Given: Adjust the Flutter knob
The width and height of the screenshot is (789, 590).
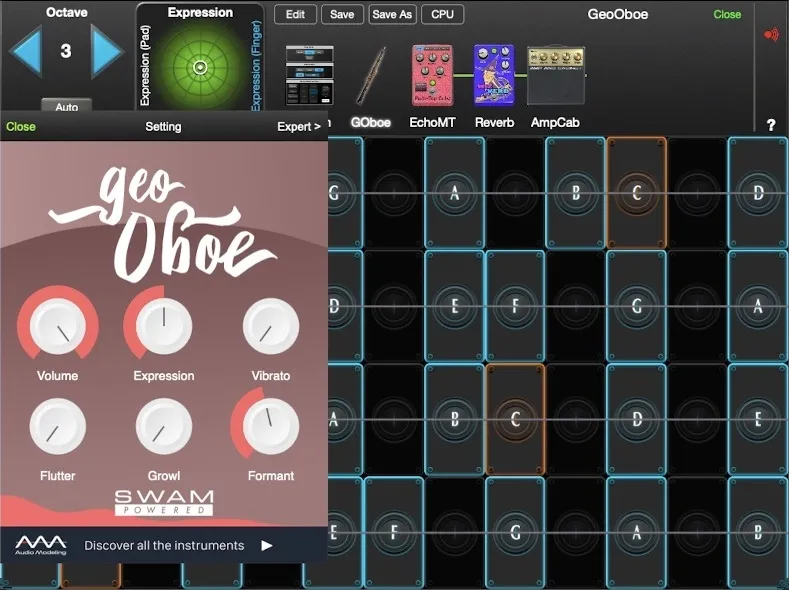Looking at the screenshot, I should [x=58, y=426].
